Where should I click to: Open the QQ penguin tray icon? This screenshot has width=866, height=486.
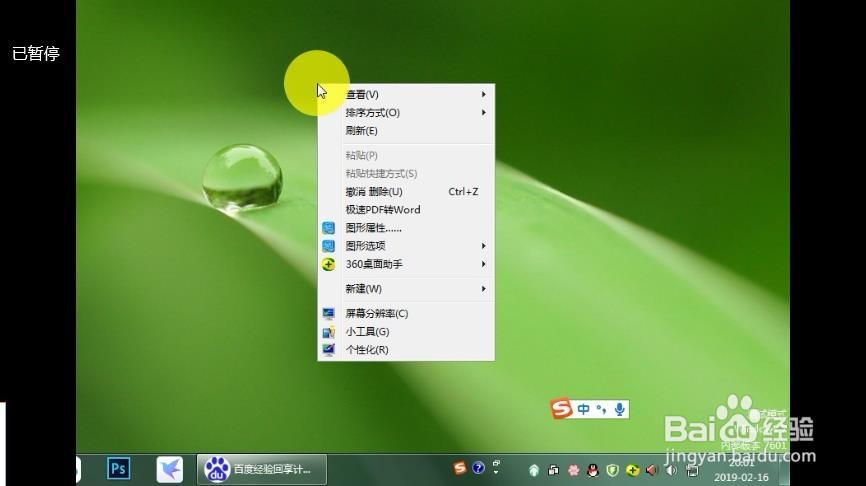click(593, 471)
